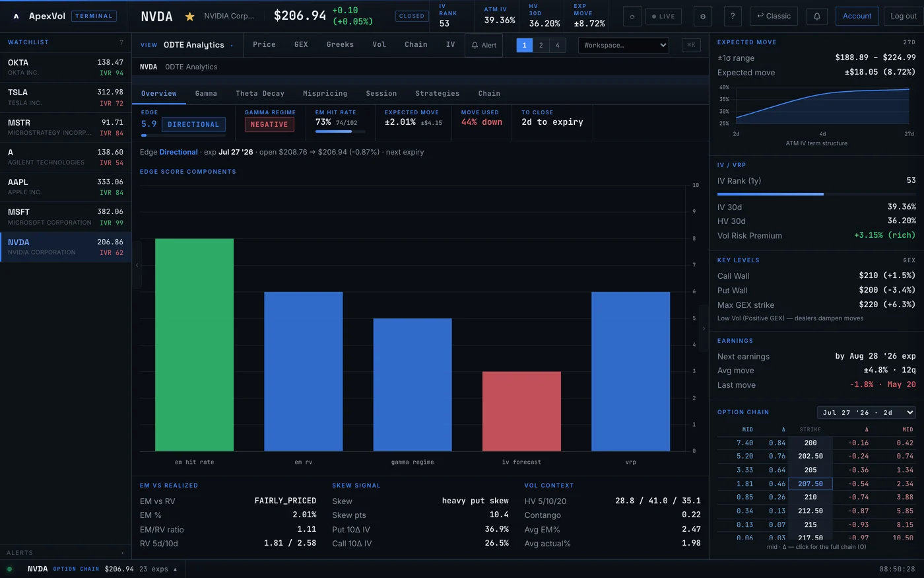This screenshot has width=924, height=578.
Task: Select Theta Decay sub-tab
Action: (260, 93)
